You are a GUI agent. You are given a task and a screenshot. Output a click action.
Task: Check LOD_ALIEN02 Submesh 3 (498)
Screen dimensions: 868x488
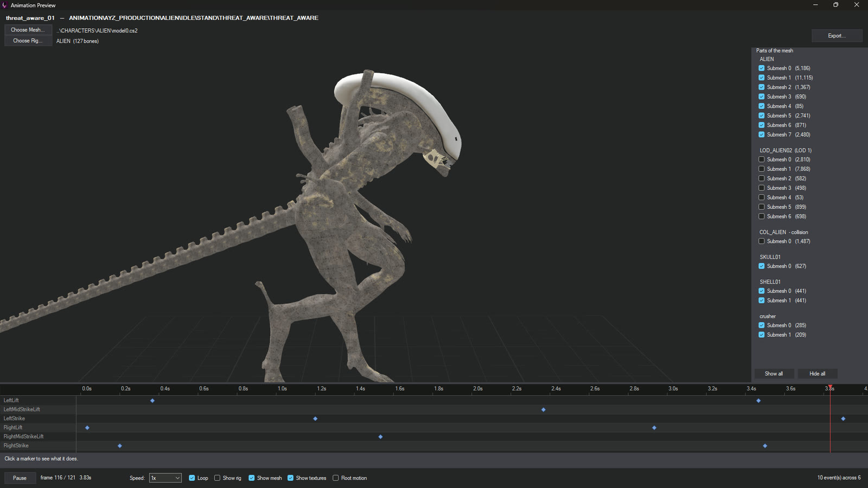(x=762, y=188)
